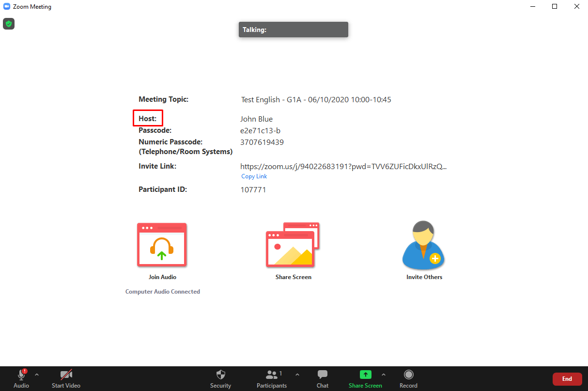Image resolution: width=588 pixels, height=391 pixels.
Task: Click the green encryption shield icon
Action: pos(9,23)
